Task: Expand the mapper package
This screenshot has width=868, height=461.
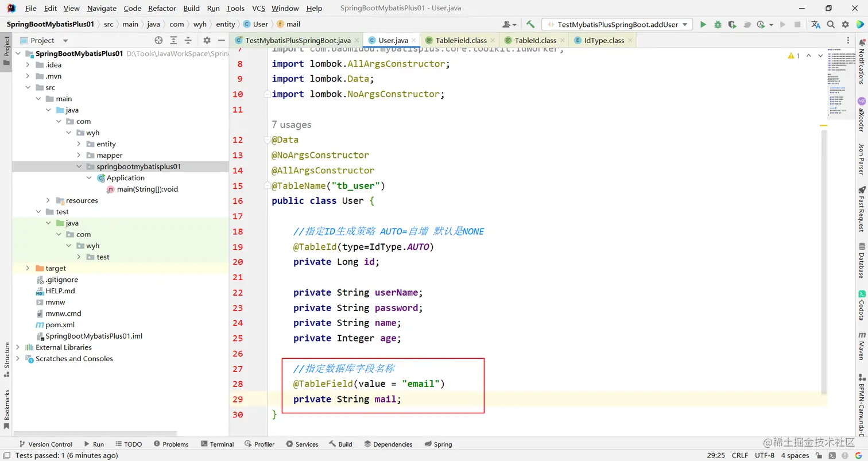Action: pyautogui.click(x=79, y=156)
